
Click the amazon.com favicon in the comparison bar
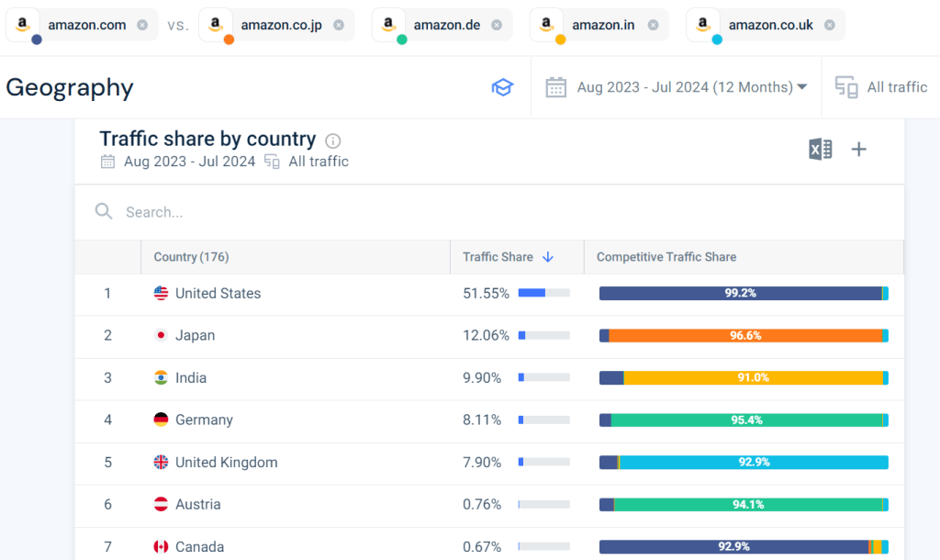[x=22, y=24]
